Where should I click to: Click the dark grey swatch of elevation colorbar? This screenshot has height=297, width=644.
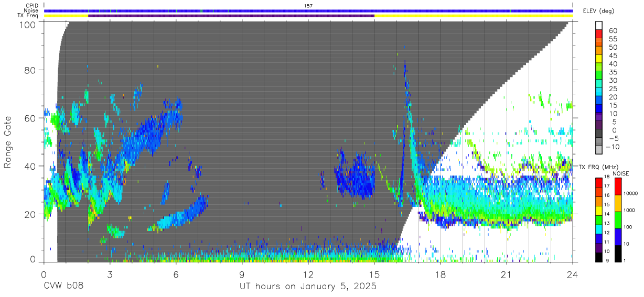599,134
